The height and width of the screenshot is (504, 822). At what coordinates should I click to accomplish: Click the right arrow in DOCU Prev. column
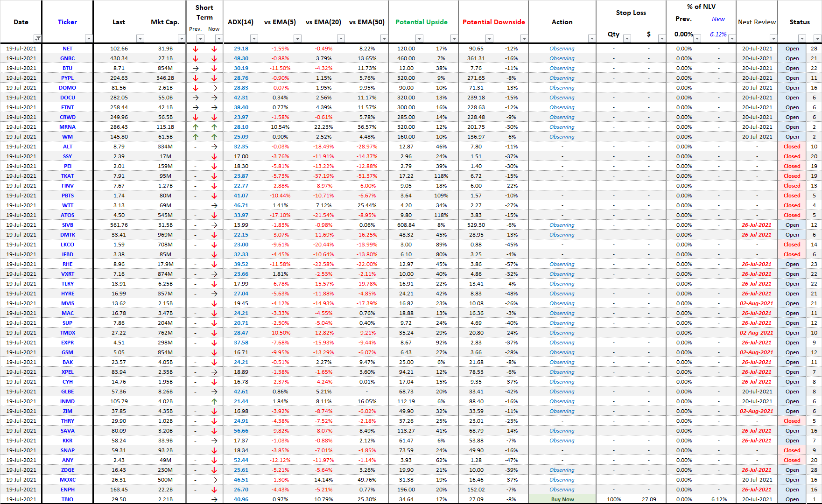(196, 98)
